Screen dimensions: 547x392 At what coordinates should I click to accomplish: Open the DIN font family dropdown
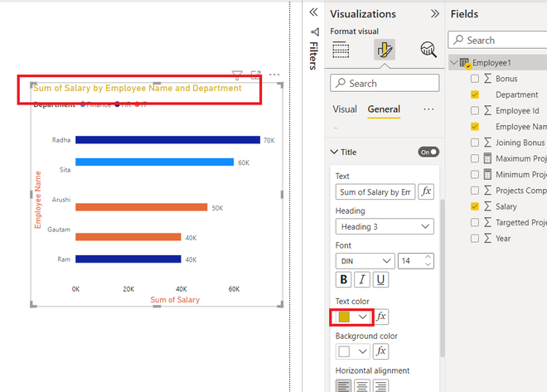coord(365,261)
